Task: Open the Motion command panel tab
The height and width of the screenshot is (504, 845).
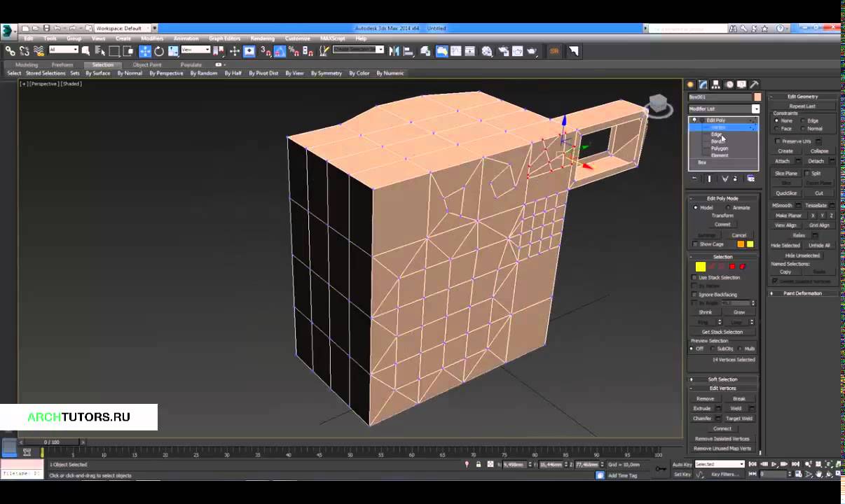Action: (729, 85)
